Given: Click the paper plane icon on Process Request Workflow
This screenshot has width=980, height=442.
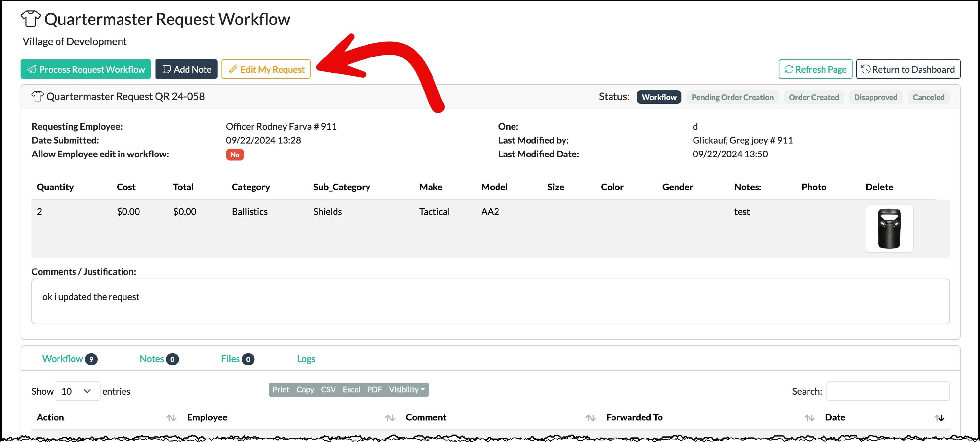Looking at the screenshot, I should pyautogui.click(x=32, y=69).
